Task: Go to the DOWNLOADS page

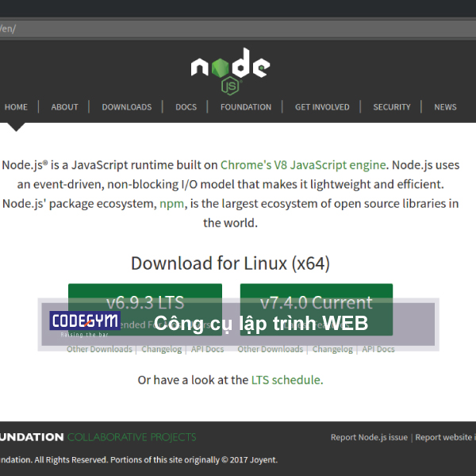Action: (x=127, y=107)
